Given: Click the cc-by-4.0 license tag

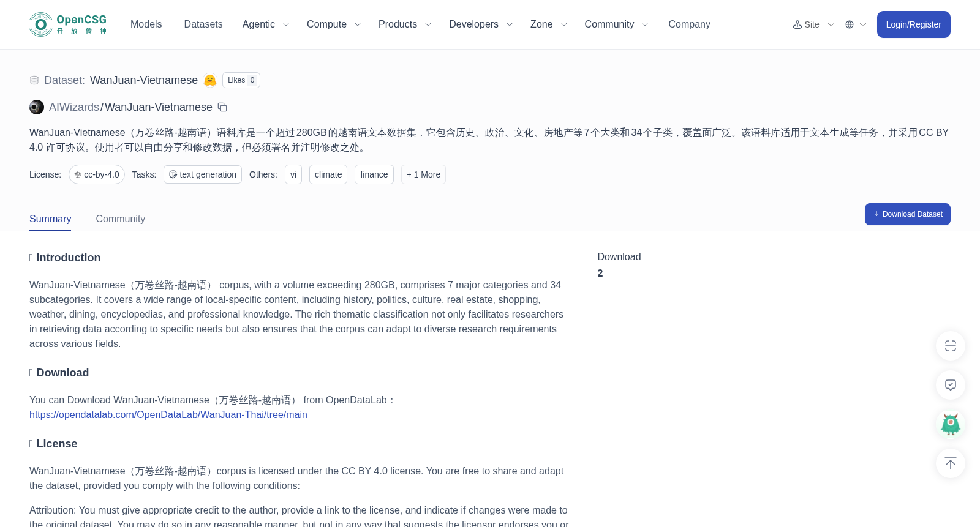Looking at the screenshot, I should click(97, 174).
